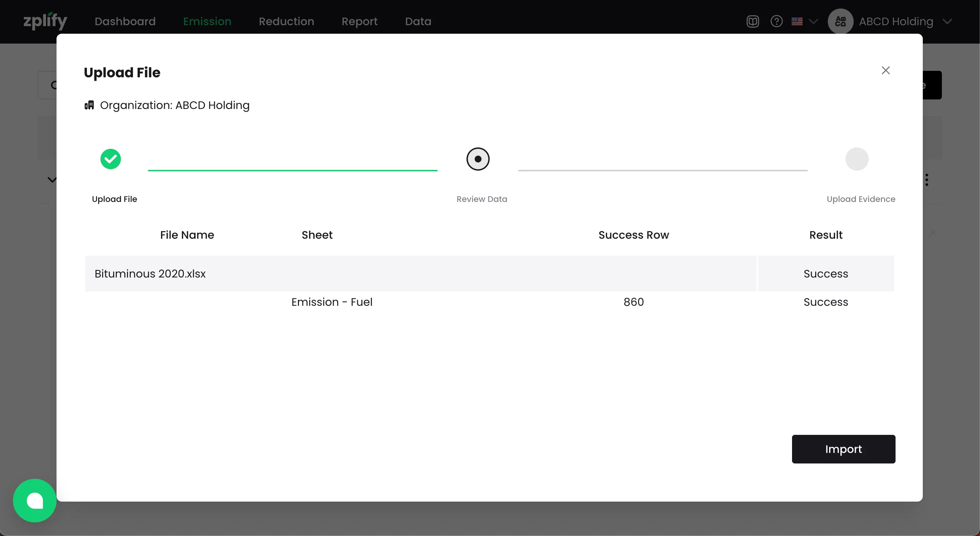Click the zplify logo
The image size is (980, 536).
click(x=45, y=21)
